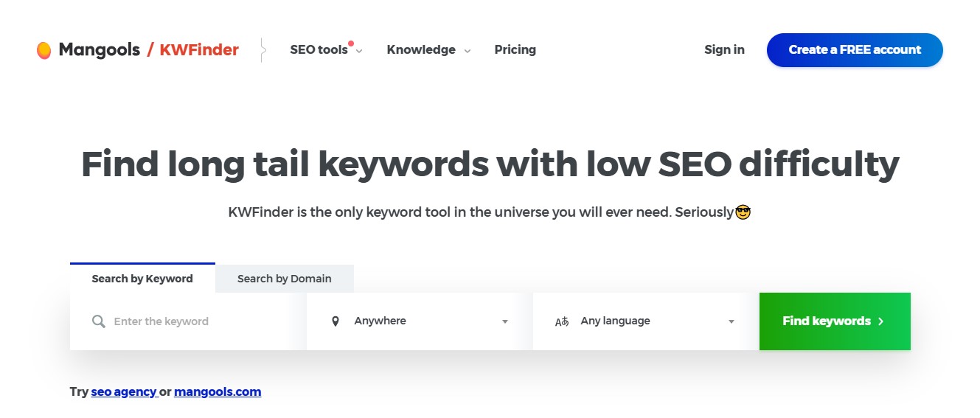Viewport: 980px width, 418px height.
Task: Click the green Find keywords button
Action: 835,321
